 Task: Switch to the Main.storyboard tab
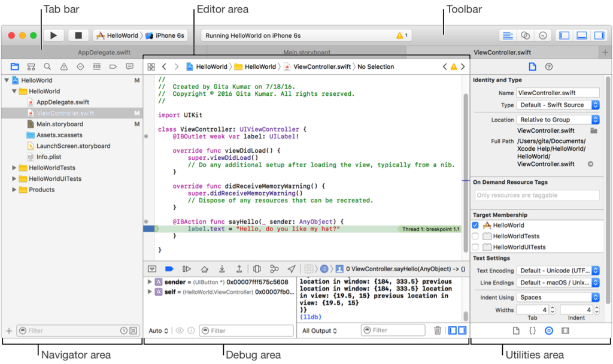tap(306, 53)
